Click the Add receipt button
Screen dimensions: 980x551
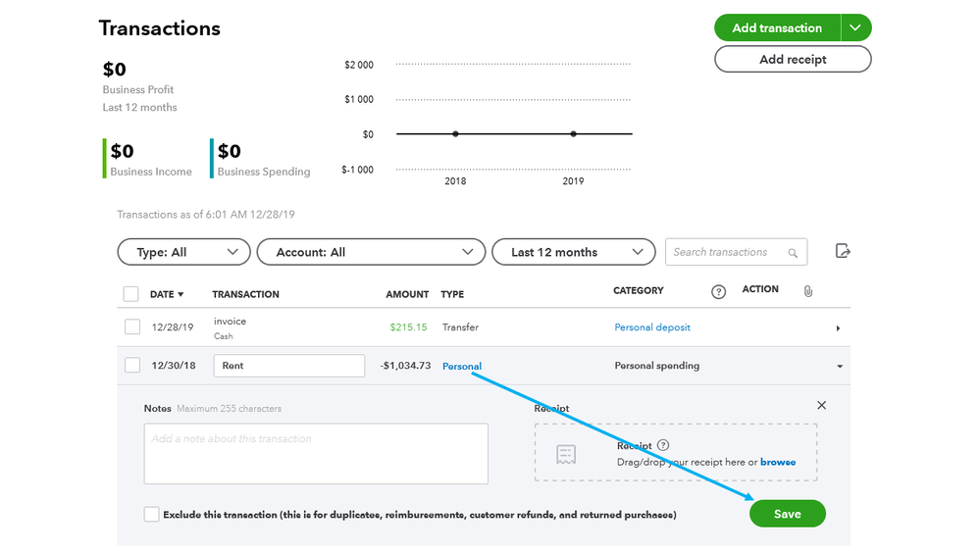[793, 59]
